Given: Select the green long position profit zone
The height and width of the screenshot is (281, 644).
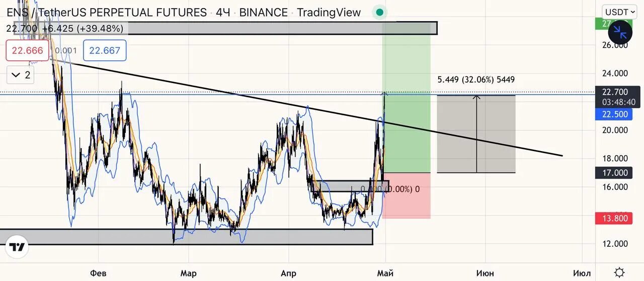Looking at the screenshot, I should 407,98.
